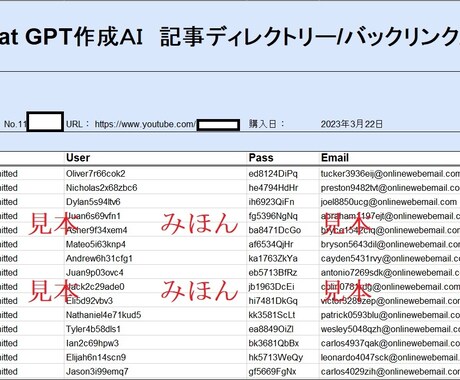This screenshot has width=460, height=380.
Task: Select username Ian2c69hpw3
Action: (92, 343)
